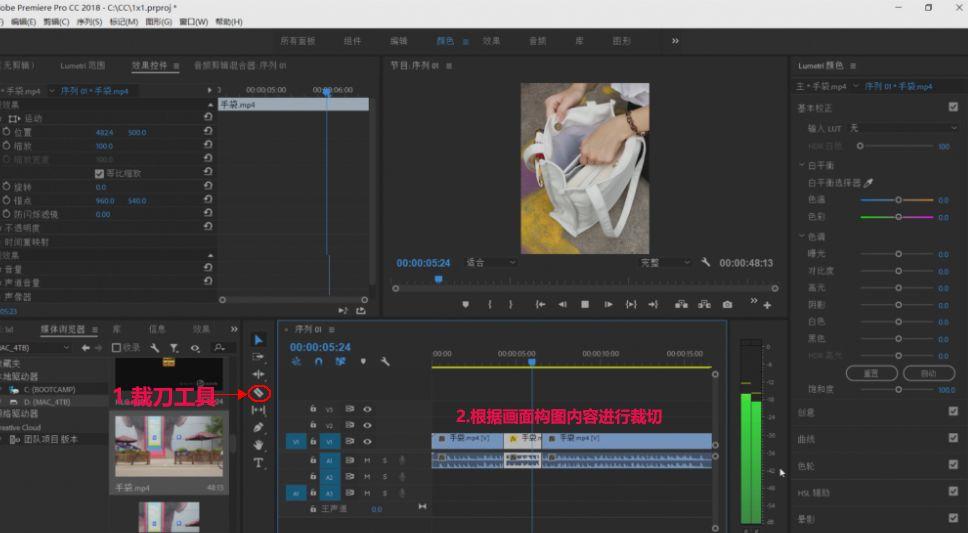
Task: Toggle V1 track output eye
Action: tap(367, 442)
